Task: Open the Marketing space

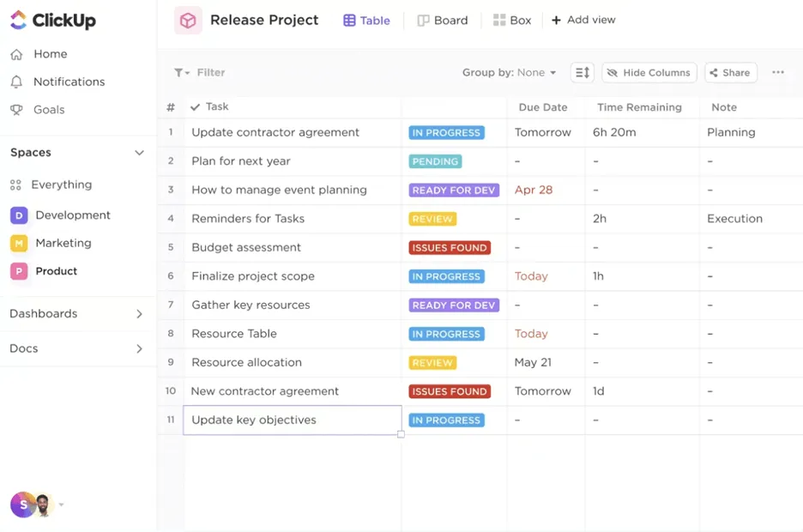Action: pyautogui.click(x=63, y=243)
